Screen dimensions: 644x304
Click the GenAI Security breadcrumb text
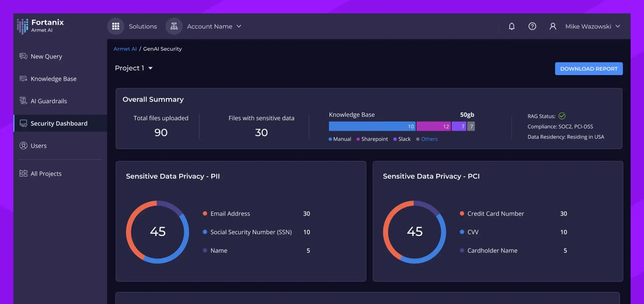[x=163, y=49]
